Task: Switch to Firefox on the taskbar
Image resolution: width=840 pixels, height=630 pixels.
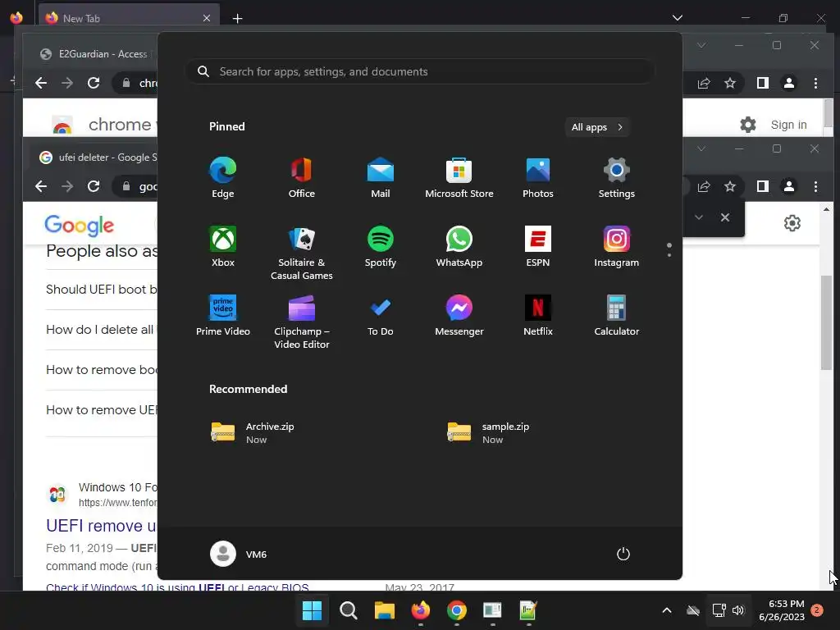Action: pos(421,610)
